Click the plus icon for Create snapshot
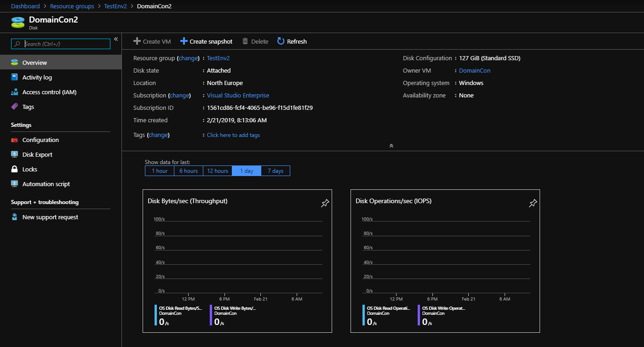Screen dimensions: 644x347 184,41
